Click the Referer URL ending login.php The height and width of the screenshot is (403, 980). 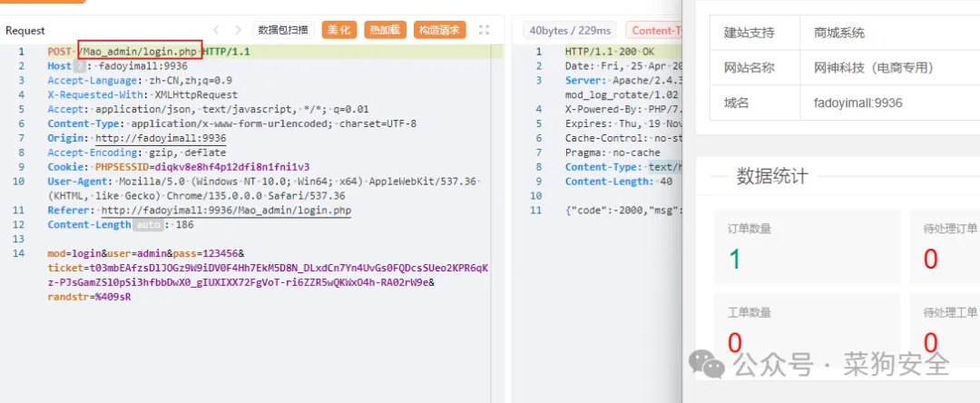tap(226, 211)
